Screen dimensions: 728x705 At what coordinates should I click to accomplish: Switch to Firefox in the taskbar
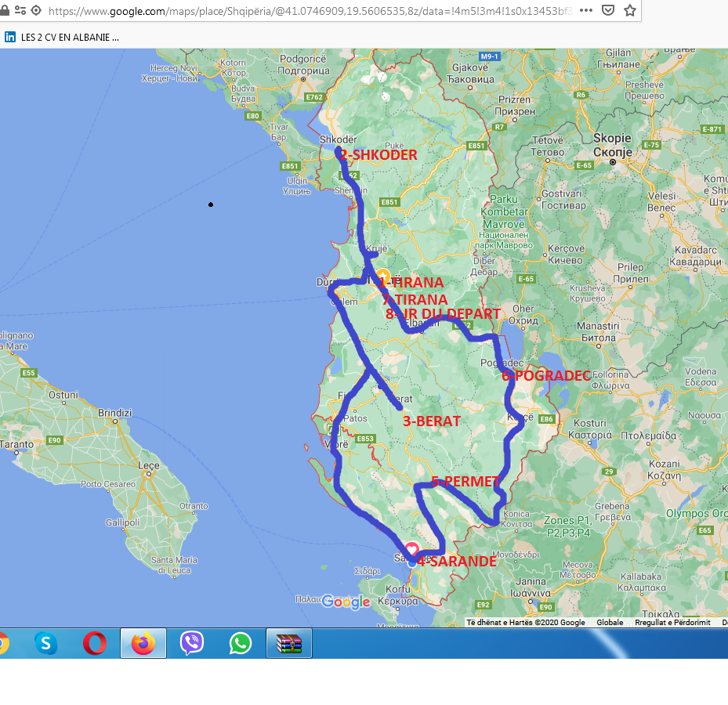coord(143,643)
